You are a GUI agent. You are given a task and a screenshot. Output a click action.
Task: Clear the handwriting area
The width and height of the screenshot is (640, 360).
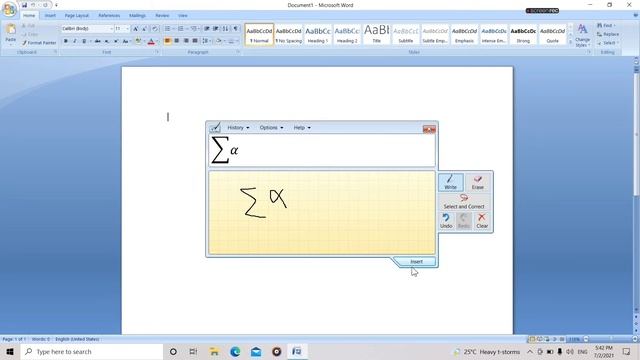point(482,221)
